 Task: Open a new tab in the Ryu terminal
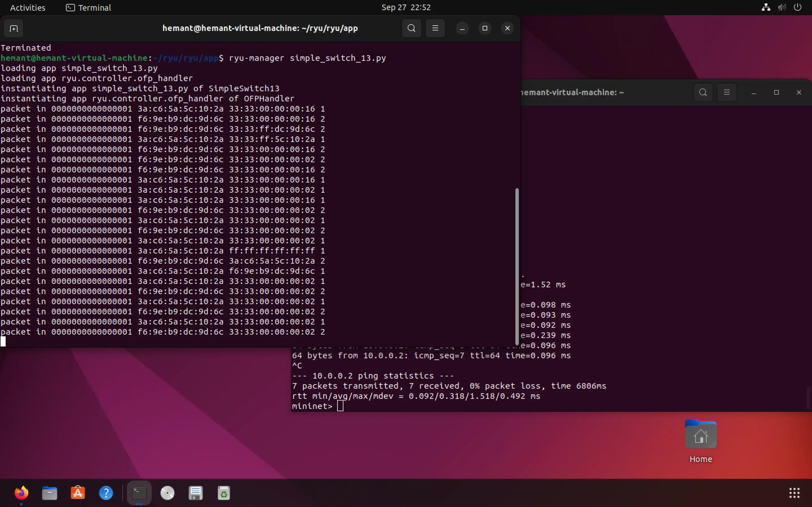pyautogui.click(x=14, y=28)
